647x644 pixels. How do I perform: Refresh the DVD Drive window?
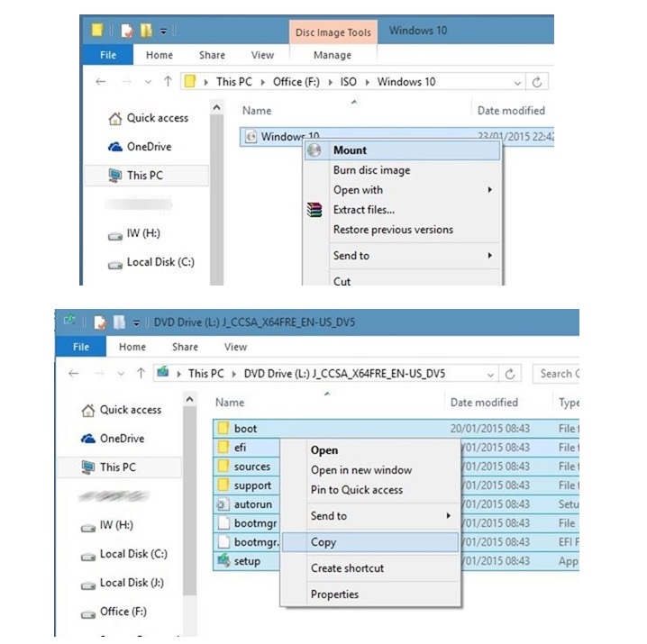pos(510,374)
